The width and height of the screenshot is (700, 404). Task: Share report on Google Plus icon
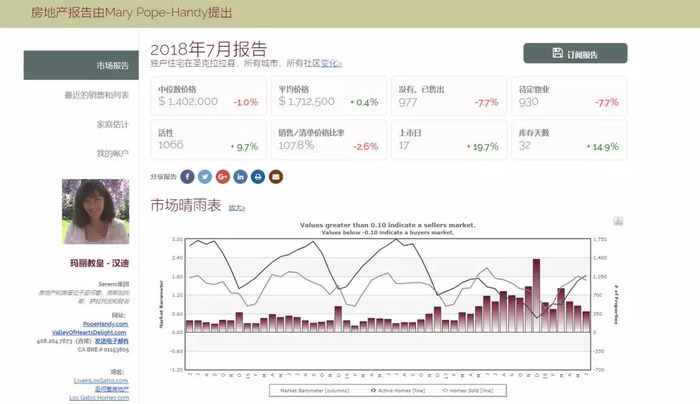tap(223, 177)
